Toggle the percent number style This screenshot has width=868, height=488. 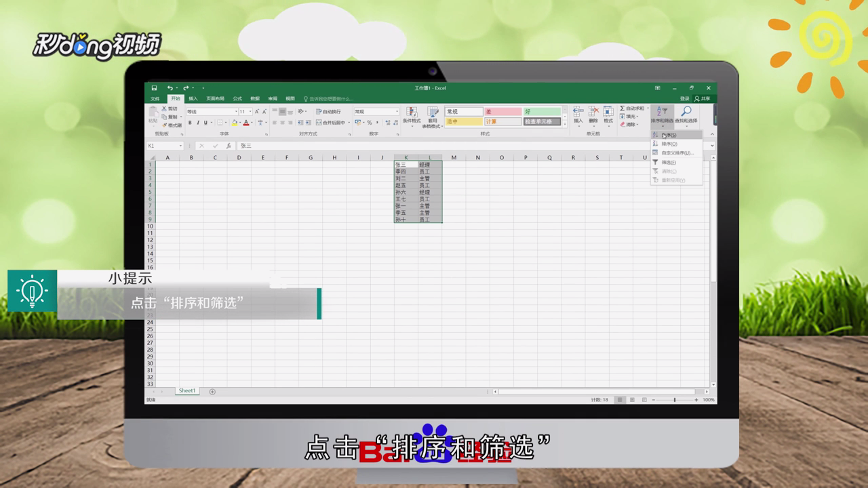(370, 123)
